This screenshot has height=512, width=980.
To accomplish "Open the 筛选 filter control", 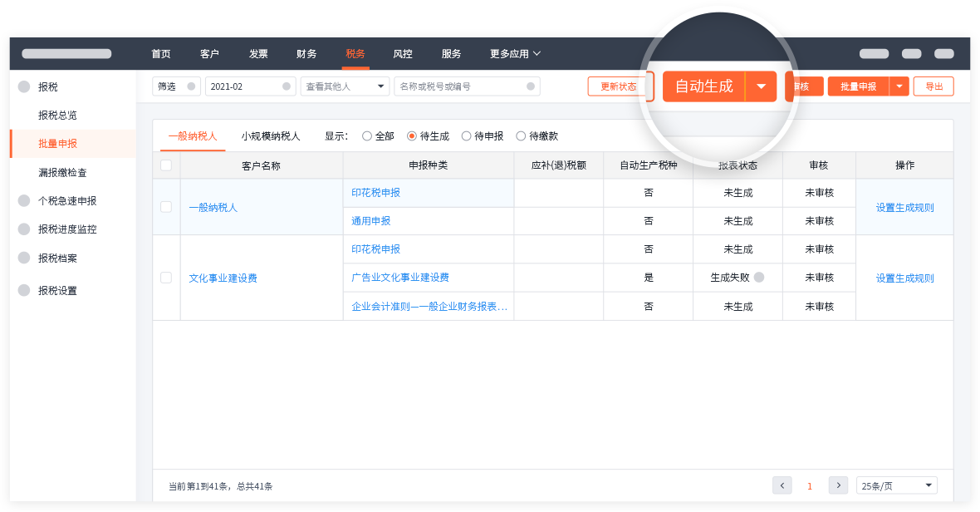I will [175, 86].
